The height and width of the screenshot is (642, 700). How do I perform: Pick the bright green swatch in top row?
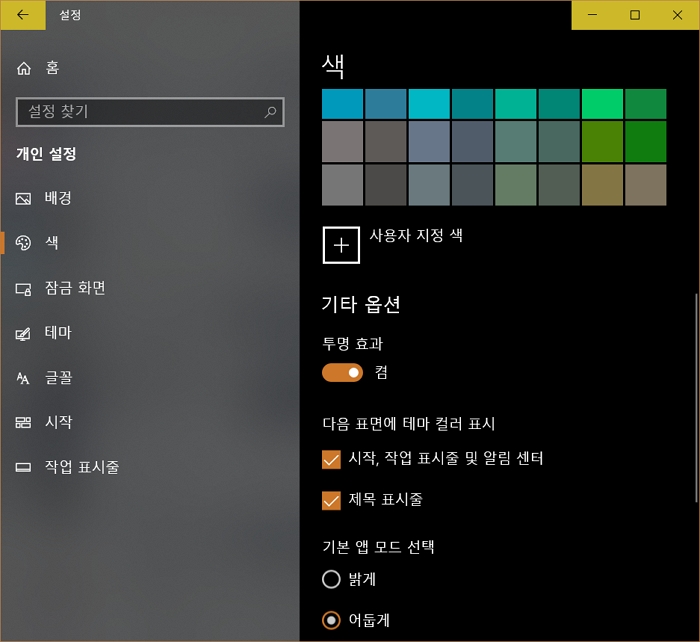point(602,104)
